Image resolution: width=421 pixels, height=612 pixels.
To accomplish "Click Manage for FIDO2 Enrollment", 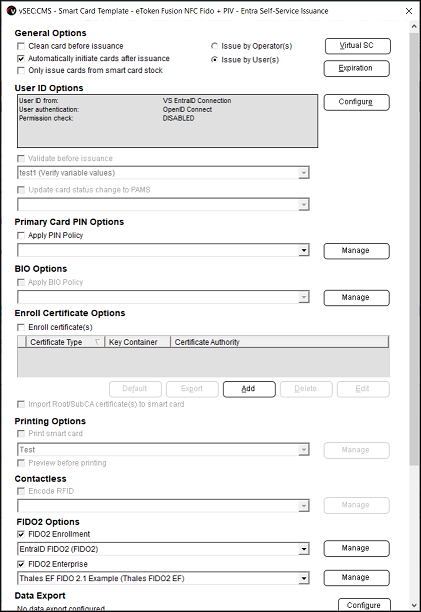I will [x=356, y=548].
